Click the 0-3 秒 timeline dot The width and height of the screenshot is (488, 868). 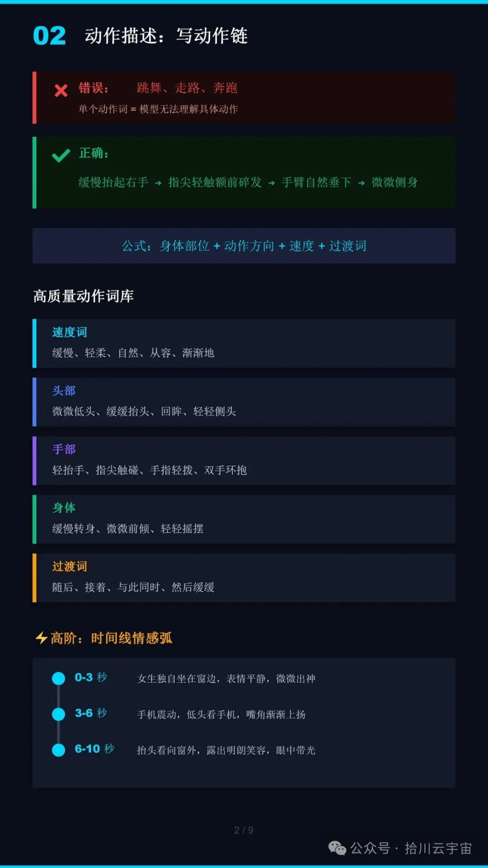pyautogui.click(x=59, y=678)
